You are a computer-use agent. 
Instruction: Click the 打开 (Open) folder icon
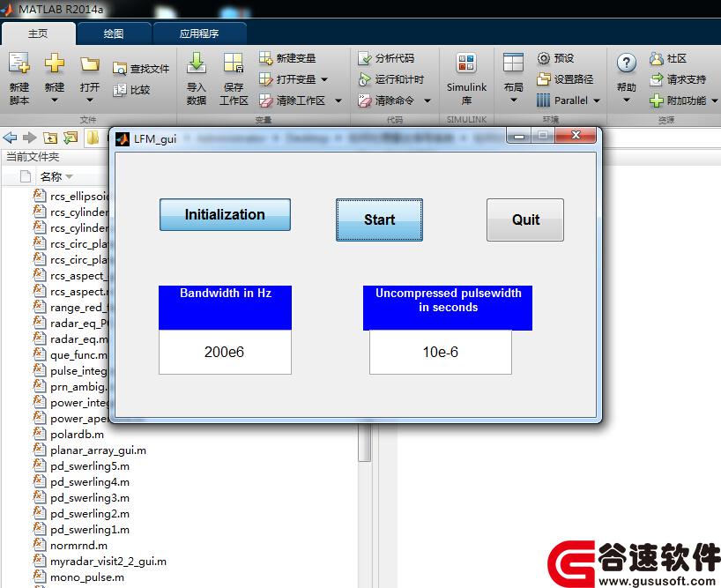[90, 63]
